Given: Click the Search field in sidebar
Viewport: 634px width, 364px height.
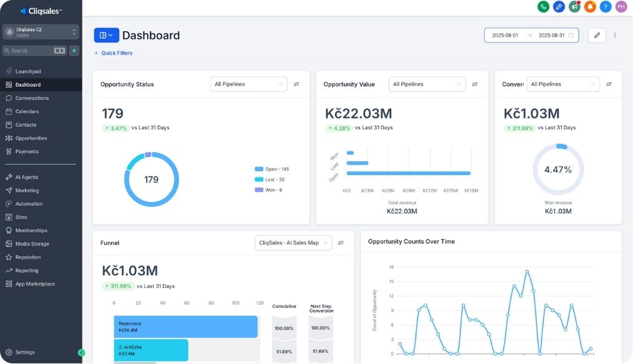Looking at the screenshot, I should click(35, 50).
